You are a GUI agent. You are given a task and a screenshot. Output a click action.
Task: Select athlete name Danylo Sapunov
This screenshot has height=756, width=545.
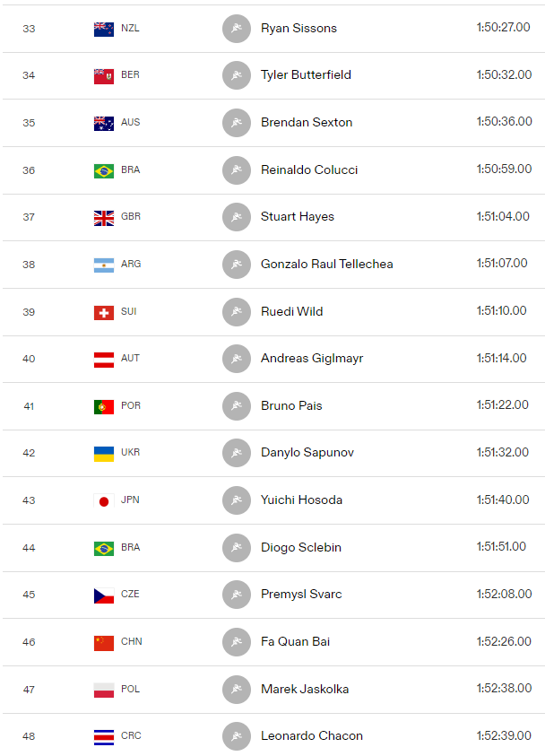(x=307, y=453)
